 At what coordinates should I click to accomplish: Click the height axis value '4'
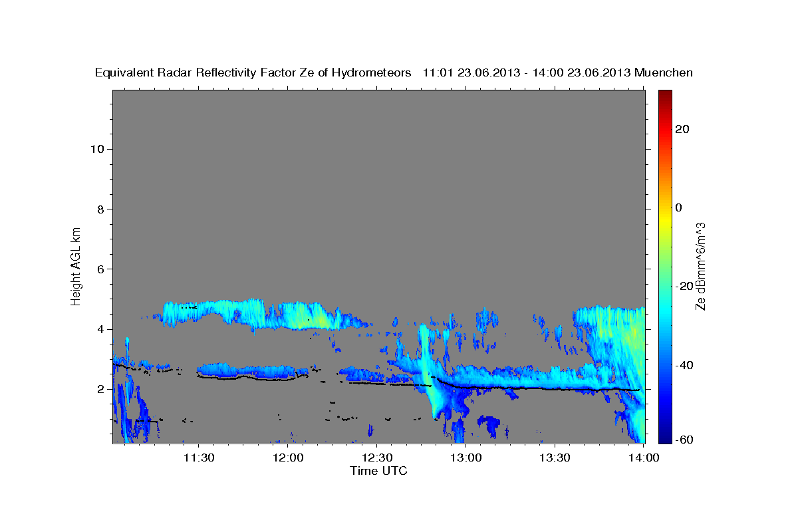100,329
